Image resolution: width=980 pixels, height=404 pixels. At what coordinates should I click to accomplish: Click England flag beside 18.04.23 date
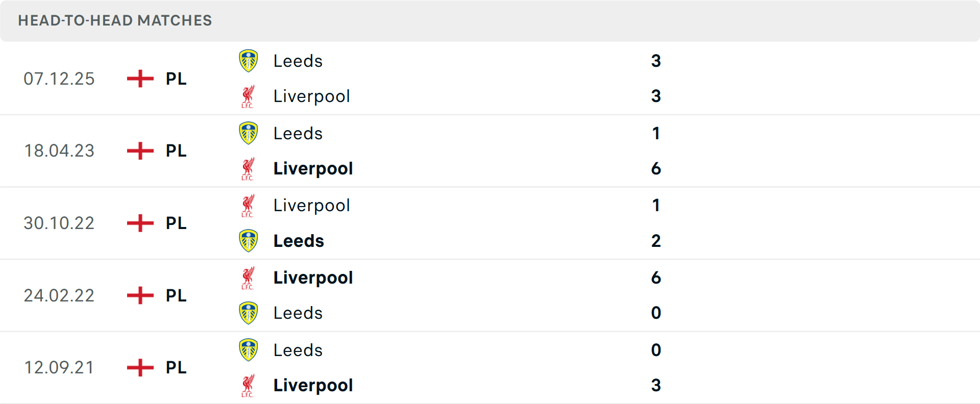point(140,151)
